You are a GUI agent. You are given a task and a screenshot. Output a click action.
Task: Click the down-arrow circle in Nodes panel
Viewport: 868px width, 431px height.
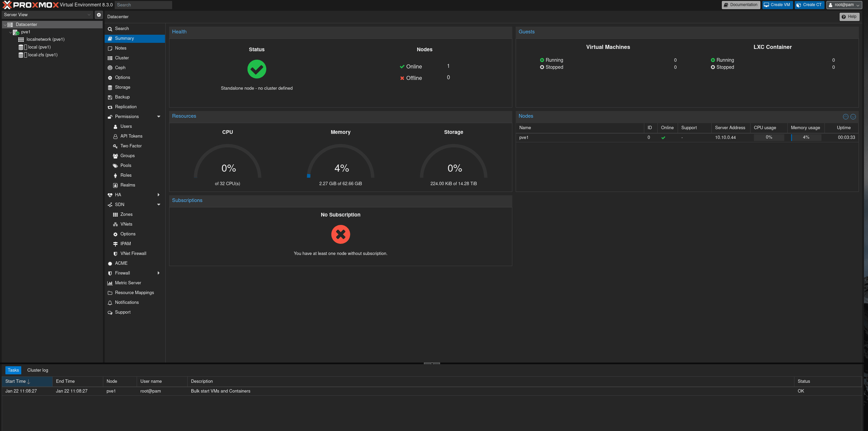click(x=853, y=117)
